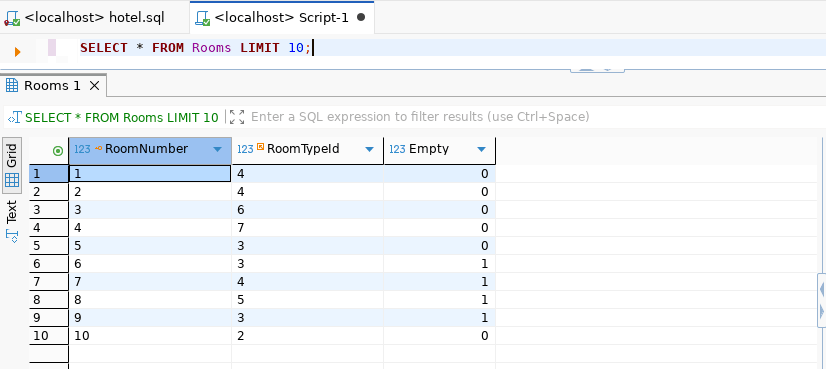Screen dimensions: 826x369
Task: Click Empty cell in row 9
Action: click(x=439, y=317)
